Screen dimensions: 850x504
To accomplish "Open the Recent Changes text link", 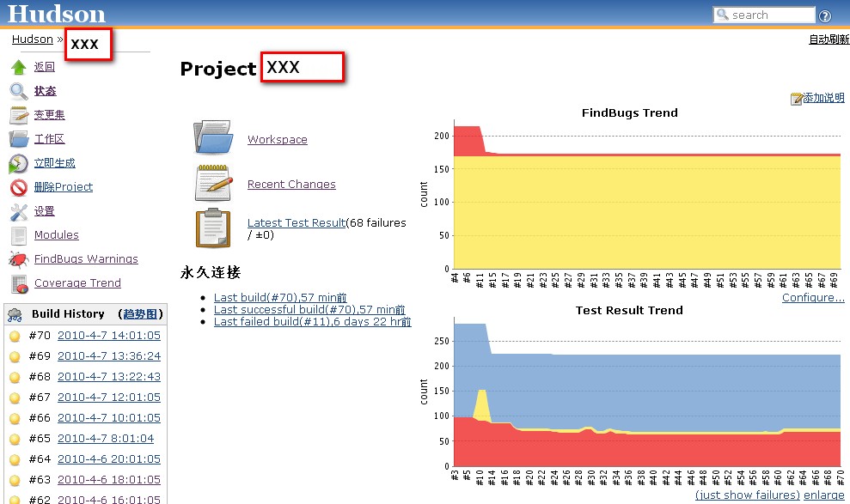I will pos(291,184).
